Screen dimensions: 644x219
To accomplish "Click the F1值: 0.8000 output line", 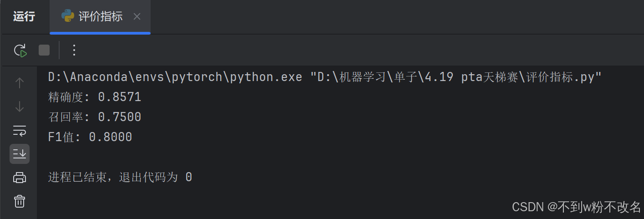I will tap(90, 137).
